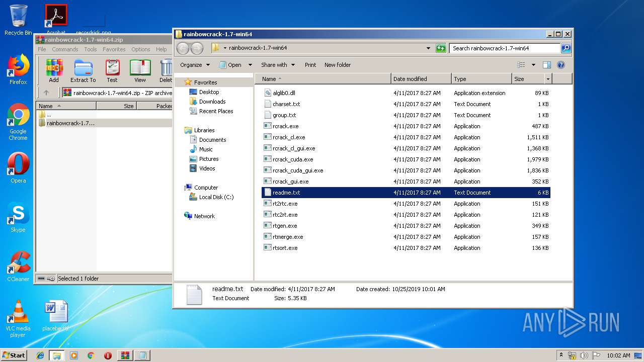This screenshot has height=362, width=644.
Task: Open Recycle Bin desktop icon
Action: (18, 20)
